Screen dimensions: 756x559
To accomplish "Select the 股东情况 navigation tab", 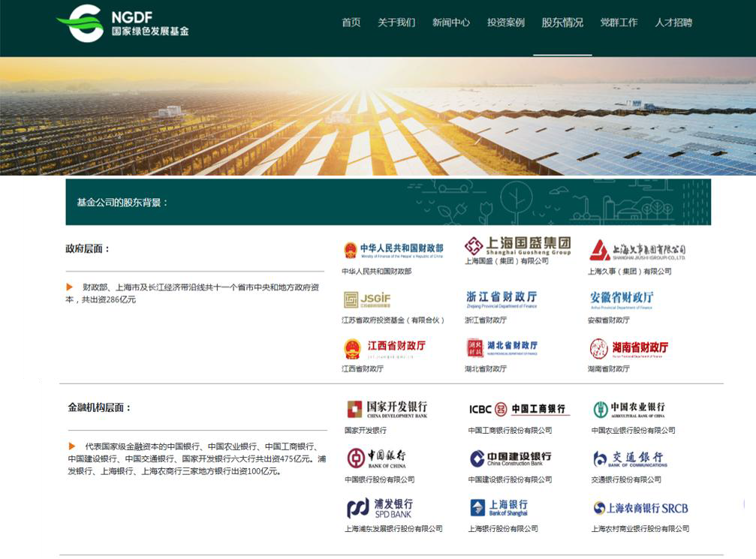I will [562, 23].
